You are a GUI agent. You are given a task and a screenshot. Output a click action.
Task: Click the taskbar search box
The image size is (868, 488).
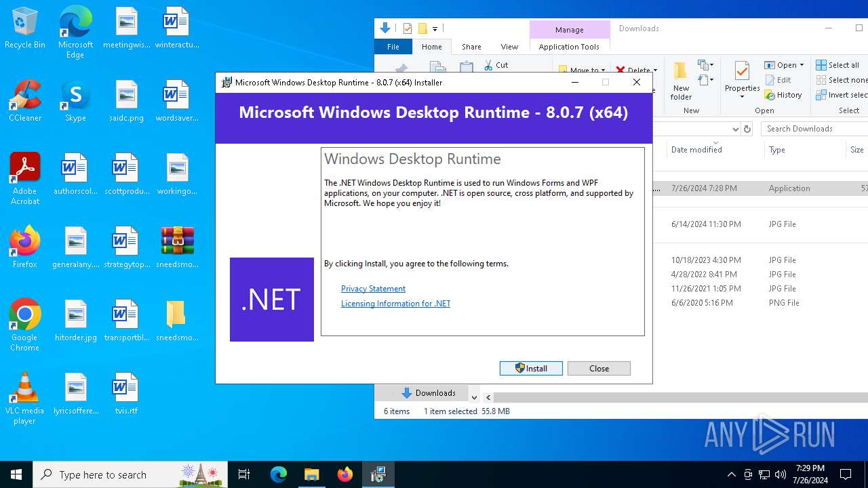click(x=130, y=474)
